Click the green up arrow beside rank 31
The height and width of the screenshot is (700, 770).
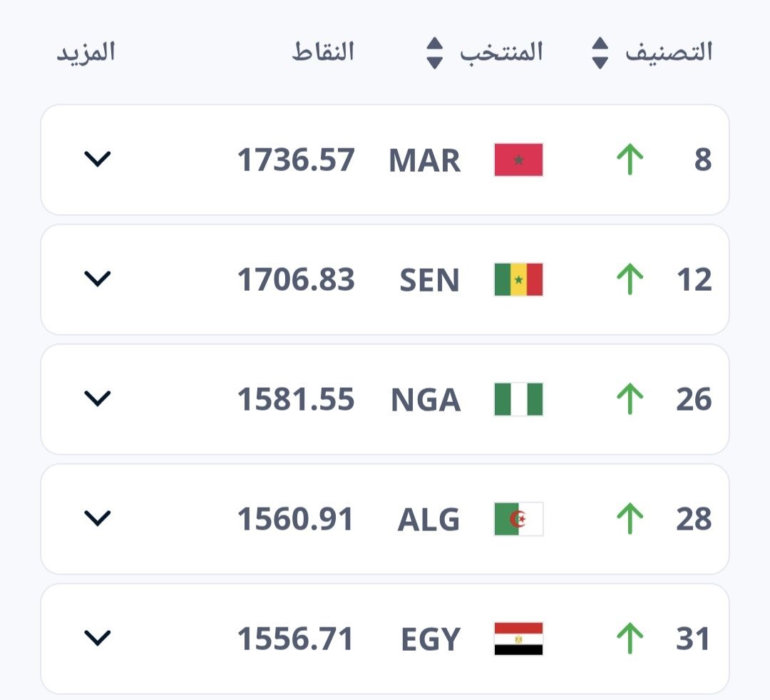pos(630,639)
